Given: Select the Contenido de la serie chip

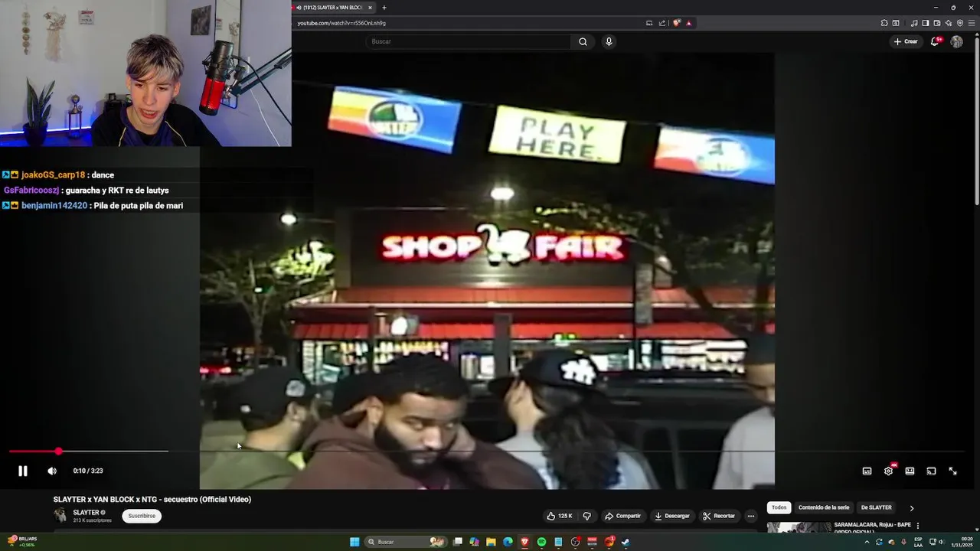Looking at the screenshot, I should point(824,507).
